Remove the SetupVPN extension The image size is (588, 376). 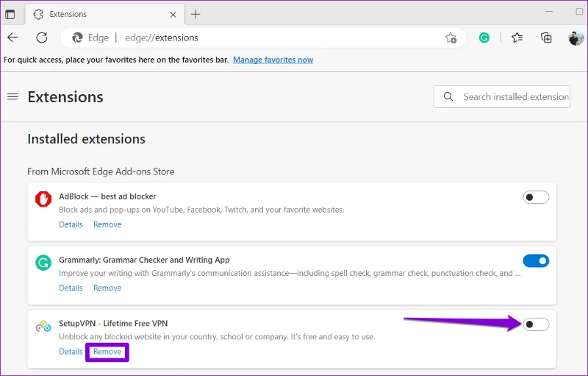107,352
